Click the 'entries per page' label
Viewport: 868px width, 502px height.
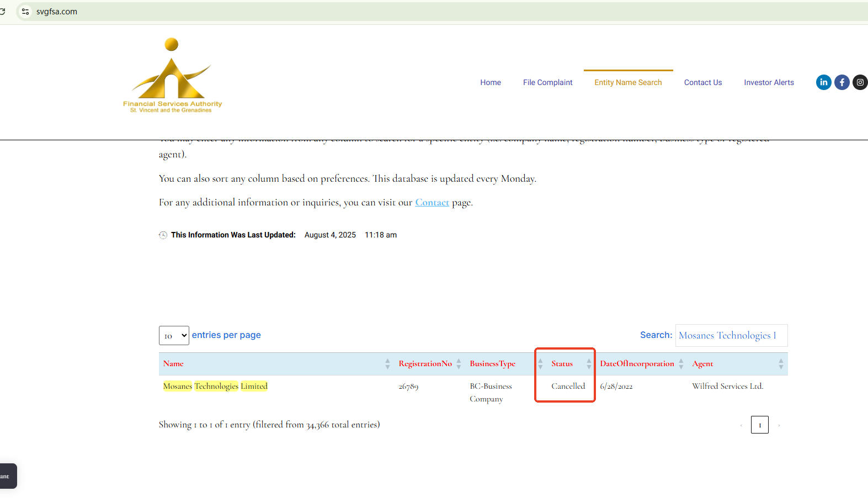[226, 335]
